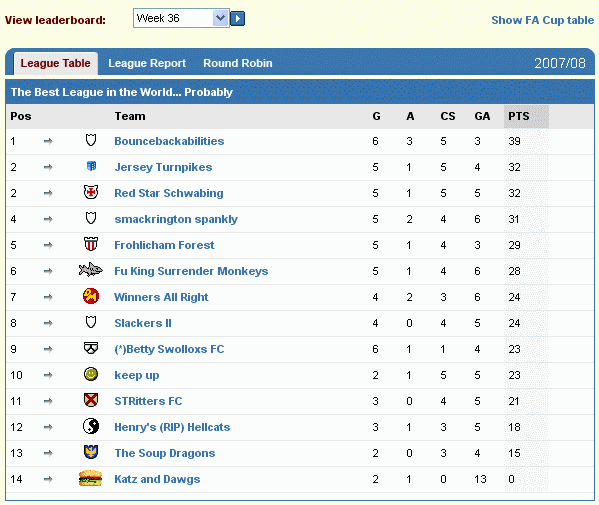
Task: Switch to the Round Robin tab
Action: tap(238, 63)
